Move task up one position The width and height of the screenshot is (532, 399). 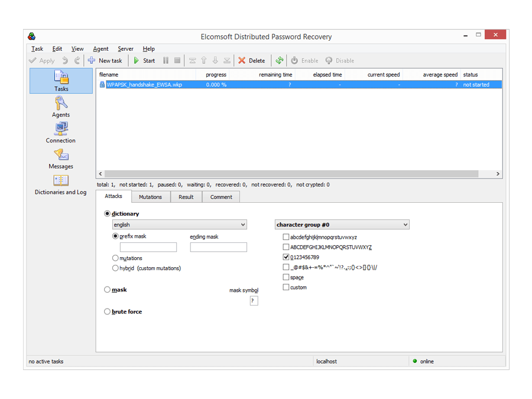point(204,61)
